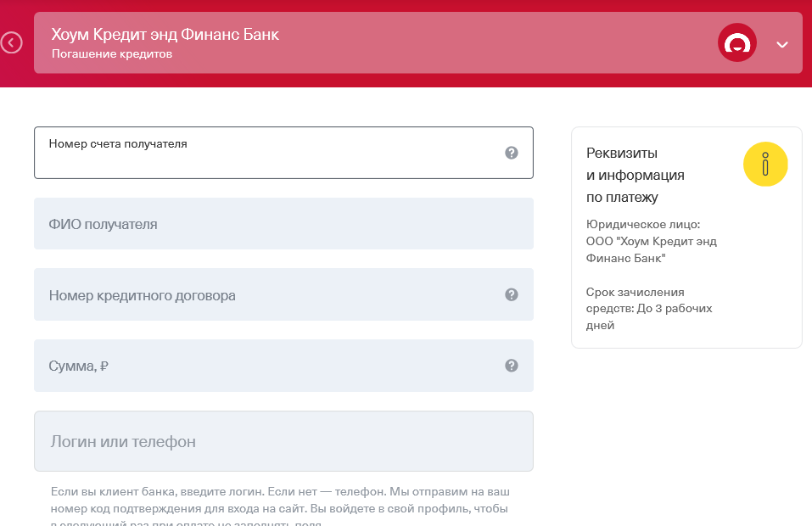Focus the Номер счета получателя field
812x526 pixels.
pyautogui.click(x=283, y=153)
